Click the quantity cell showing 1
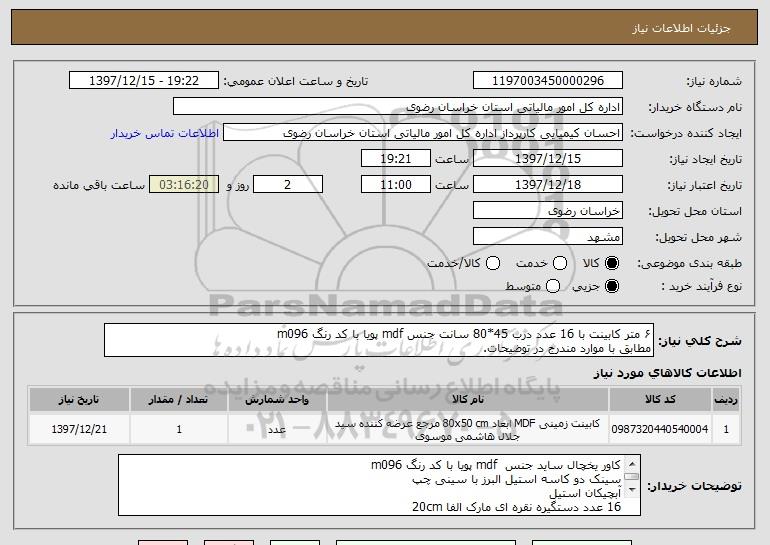 click(x=179, y=430)
